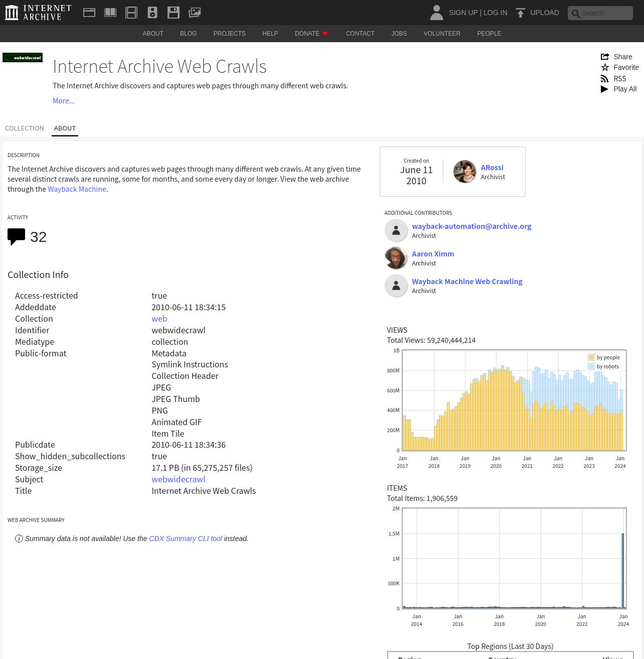
Task: Click the summary info icon
Action: (19, 539)
